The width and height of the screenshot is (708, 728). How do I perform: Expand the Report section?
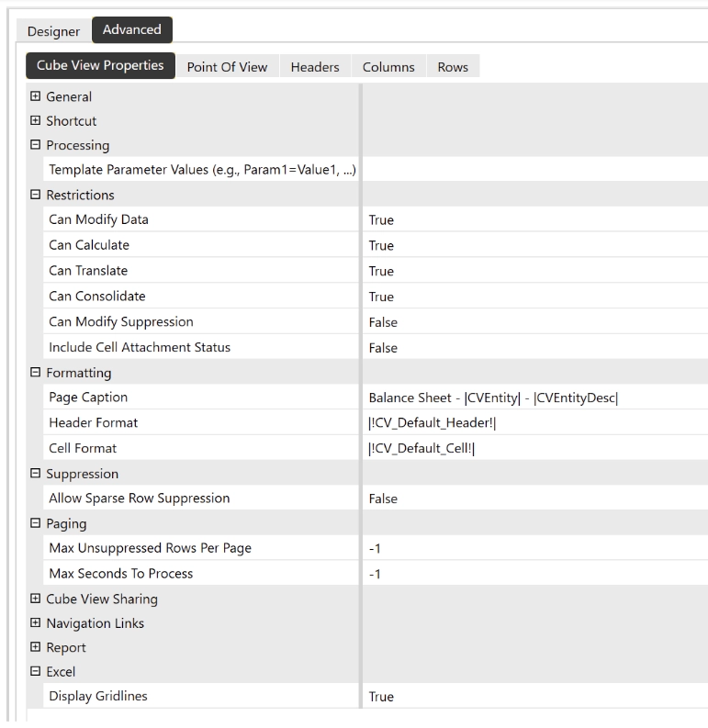coord(36,647)
